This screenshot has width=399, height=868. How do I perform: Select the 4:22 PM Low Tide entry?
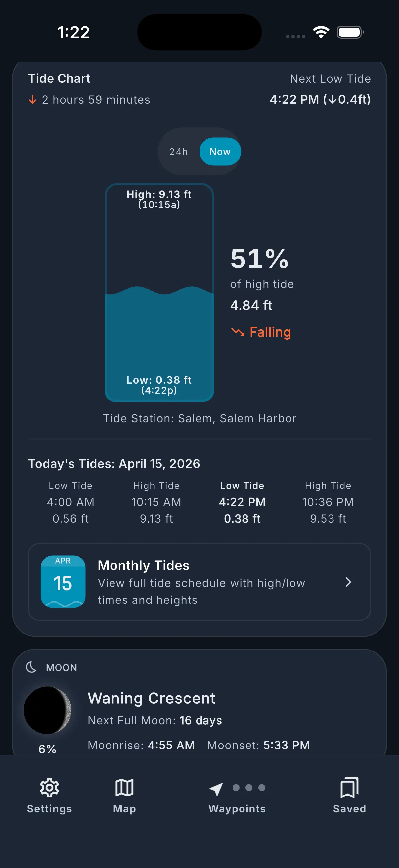pyautogui.click(x=242, y=502)
